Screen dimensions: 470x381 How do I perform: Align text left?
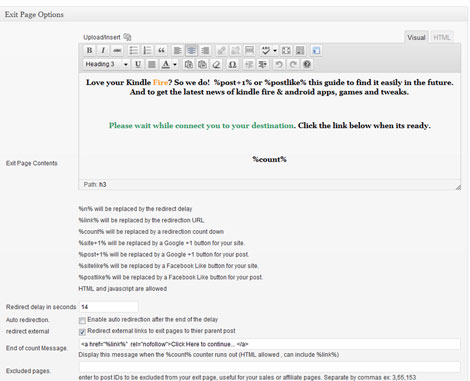[x=177, y=50]
